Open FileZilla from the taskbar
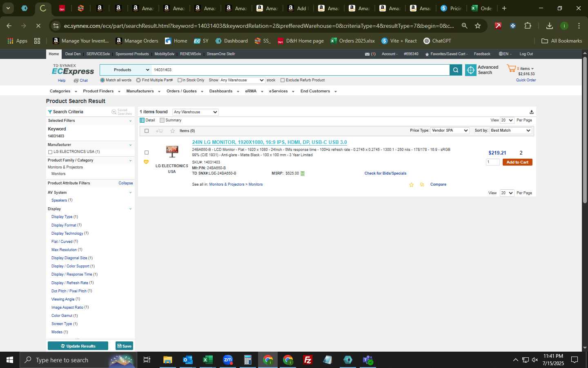 [x=308, y=360]
